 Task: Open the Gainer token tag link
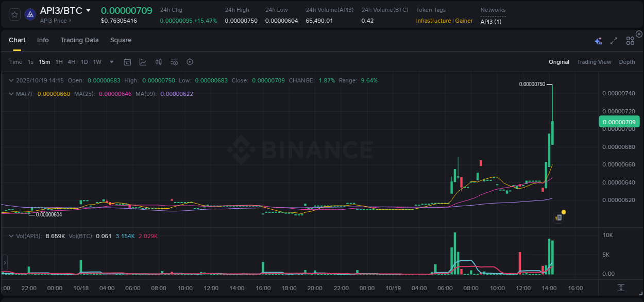point(464,21)
